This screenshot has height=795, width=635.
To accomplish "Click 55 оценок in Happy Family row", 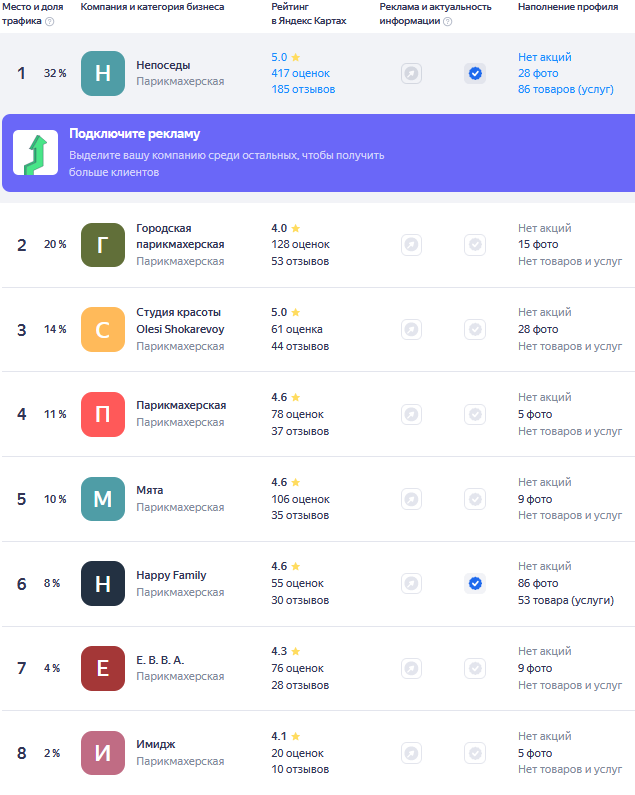I will (297, 584).
